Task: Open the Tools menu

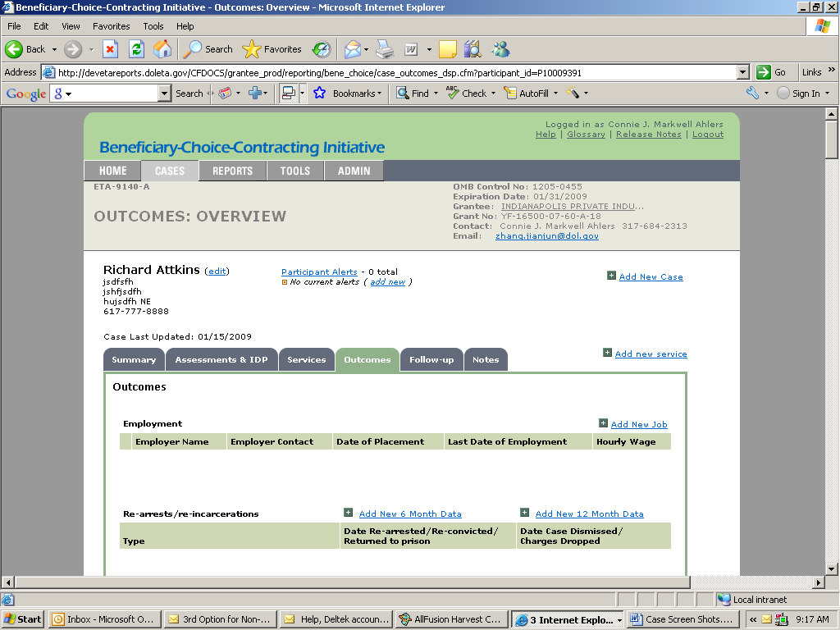Action: click(153, 26)
